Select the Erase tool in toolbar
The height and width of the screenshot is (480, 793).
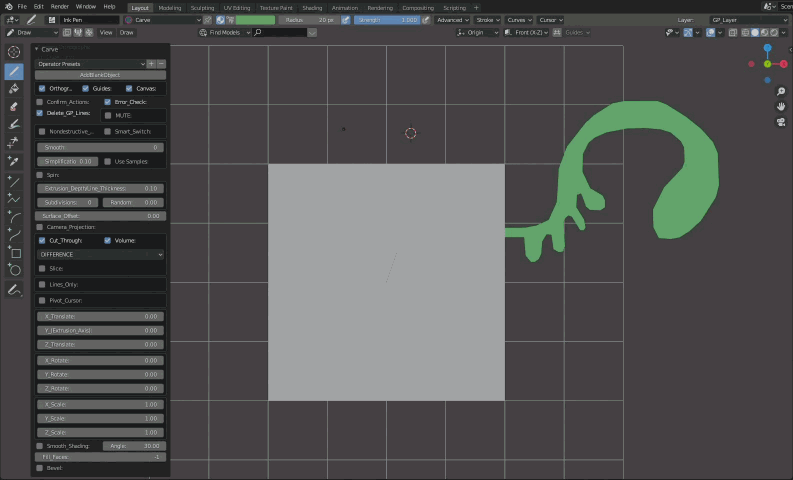click(14, 106)
